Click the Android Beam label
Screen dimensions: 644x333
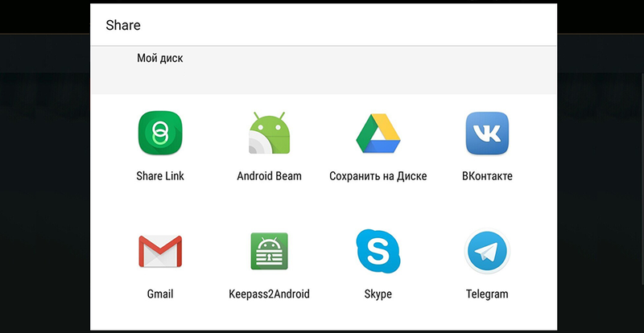[270, 176]
